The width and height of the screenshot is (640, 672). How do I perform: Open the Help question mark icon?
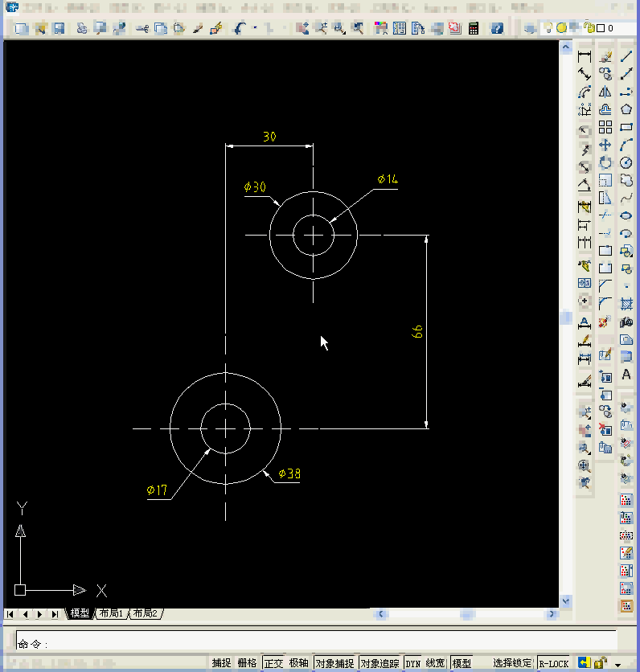[x=497, y=28]
